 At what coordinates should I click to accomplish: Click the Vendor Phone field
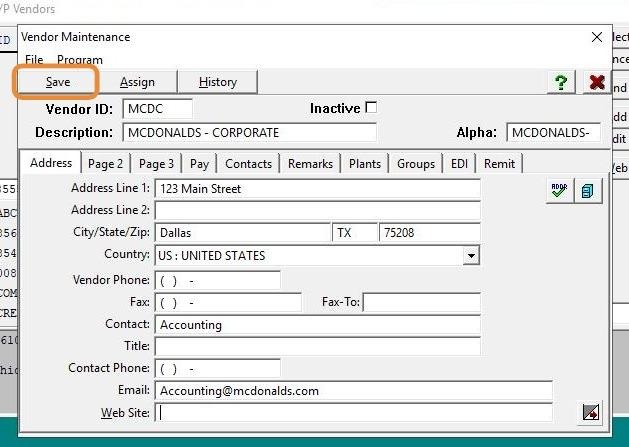click(x=217, y=280)
